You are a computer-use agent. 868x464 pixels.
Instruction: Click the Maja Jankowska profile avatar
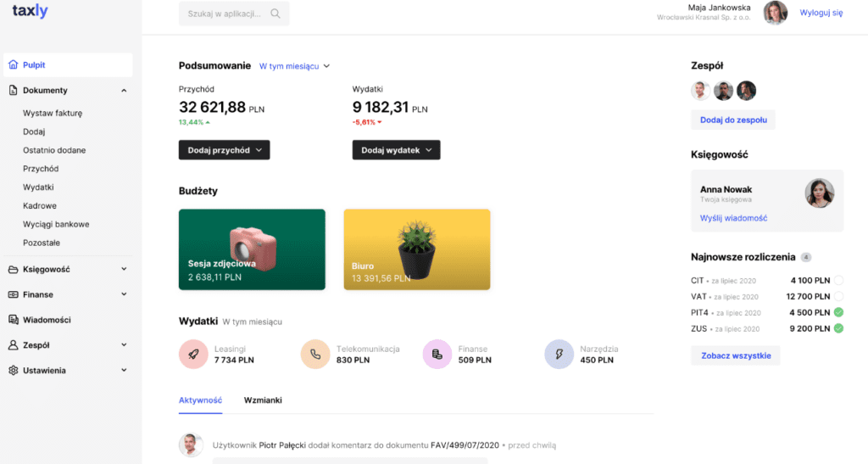pos(775,13)
